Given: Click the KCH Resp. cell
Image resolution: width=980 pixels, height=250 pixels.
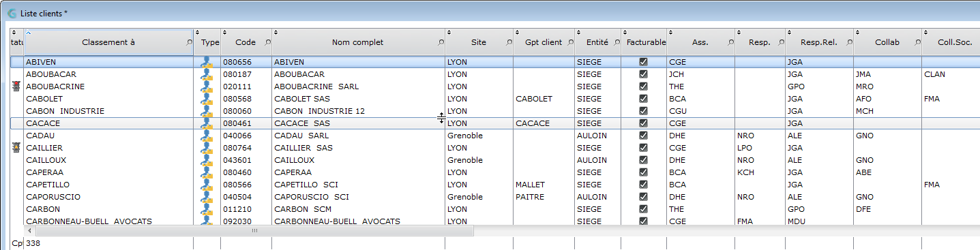Looking at the screenshot, I should [760, 172].
